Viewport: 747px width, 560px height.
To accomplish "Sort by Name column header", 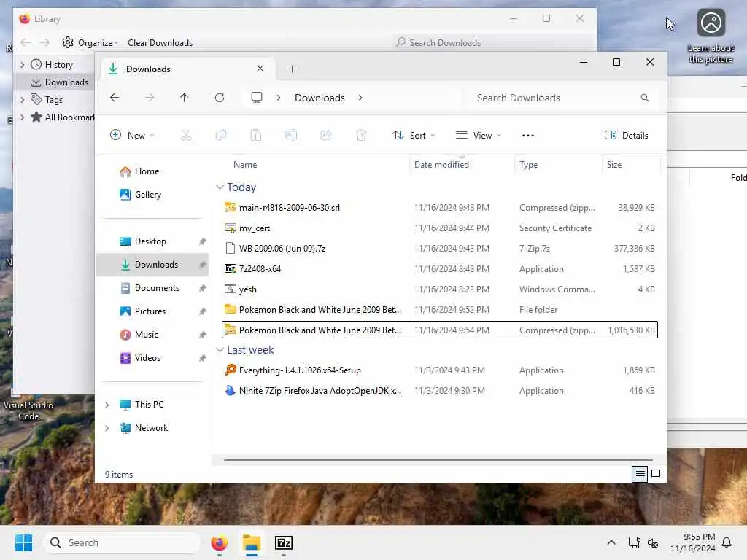I will 245,165.
